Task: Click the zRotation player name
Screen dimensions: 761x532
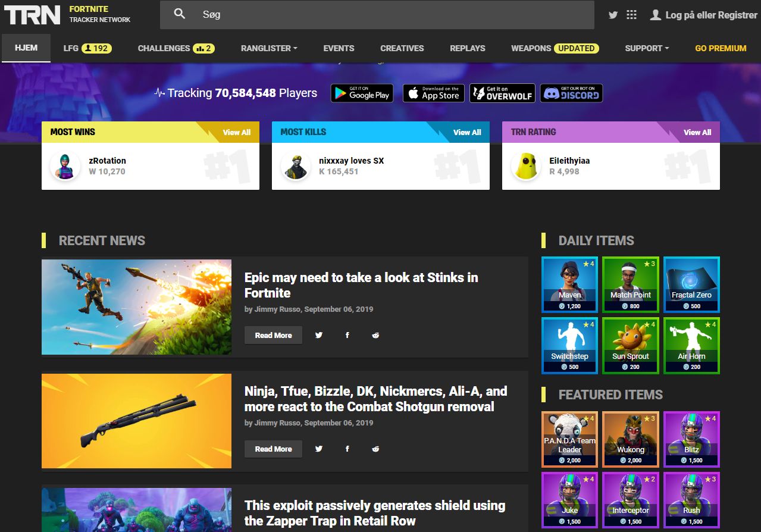Action: 107,161
